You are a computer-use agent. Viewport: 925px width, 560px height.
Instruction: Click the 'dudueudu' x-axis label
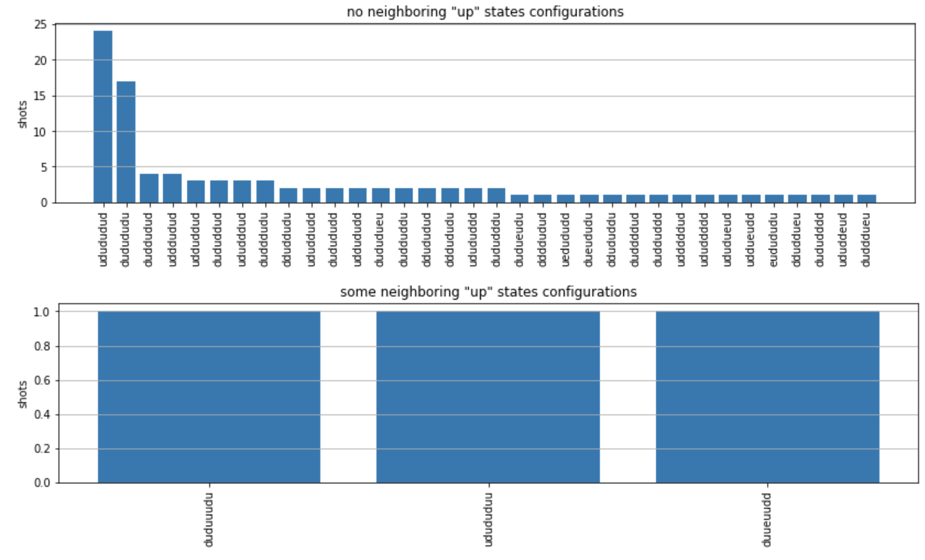point(519,240)
